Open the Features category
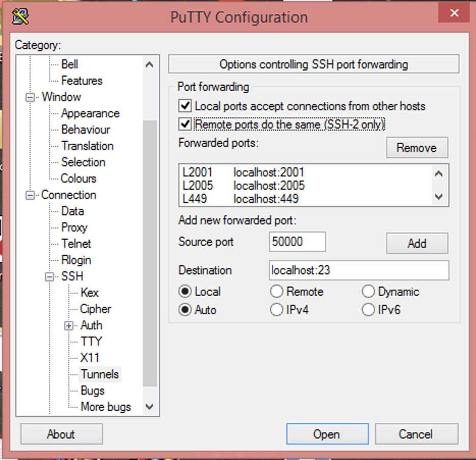 [x=82, y=81]
